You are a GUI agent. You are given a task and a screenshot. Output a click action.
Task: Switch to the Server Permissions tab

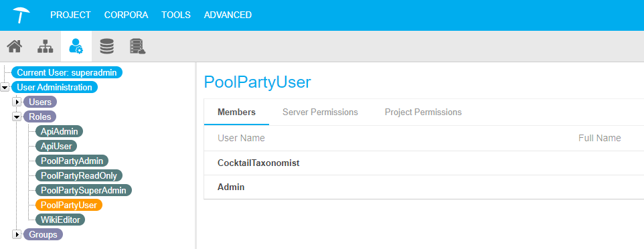320,112
